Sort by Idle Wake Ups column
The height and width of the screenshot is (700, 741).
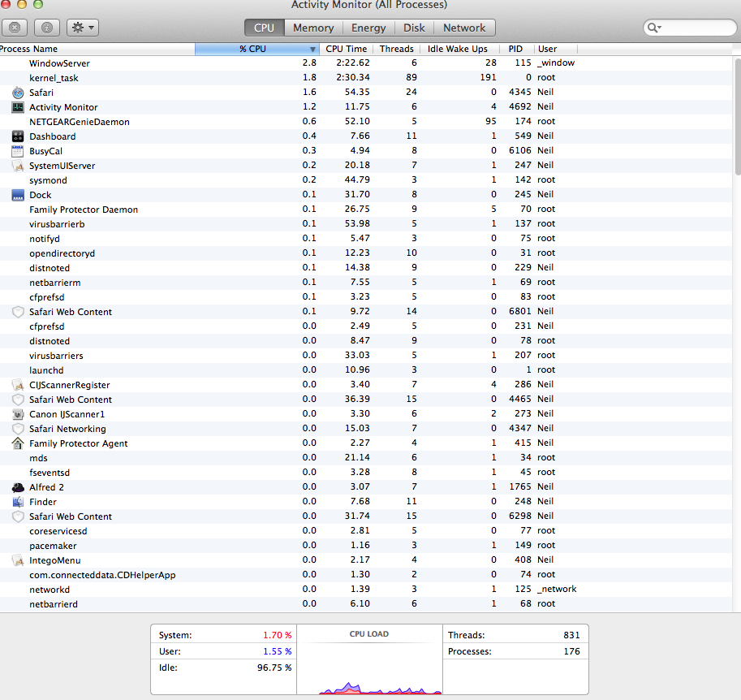pyautogui.click(x=458, y=49)
